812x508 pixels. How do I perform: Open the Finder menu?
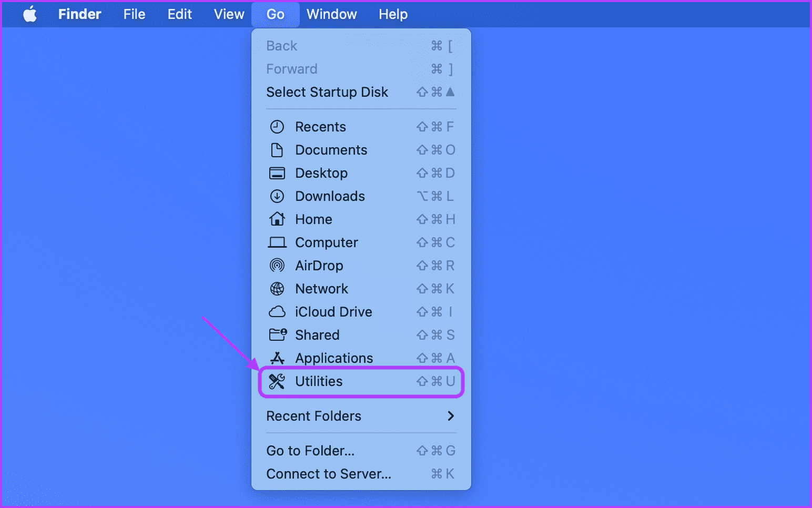point(79,14)
